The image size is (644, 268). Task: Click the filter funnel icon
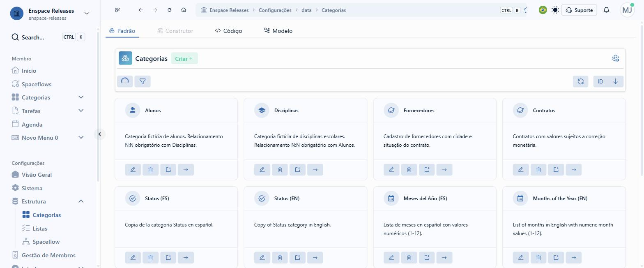[x=143, y=81]
